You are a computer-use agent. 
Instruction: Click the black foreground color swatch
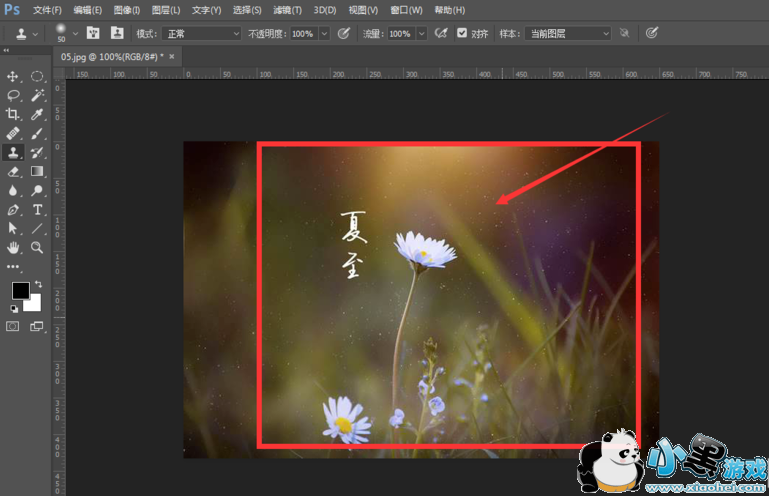point(20,291)
